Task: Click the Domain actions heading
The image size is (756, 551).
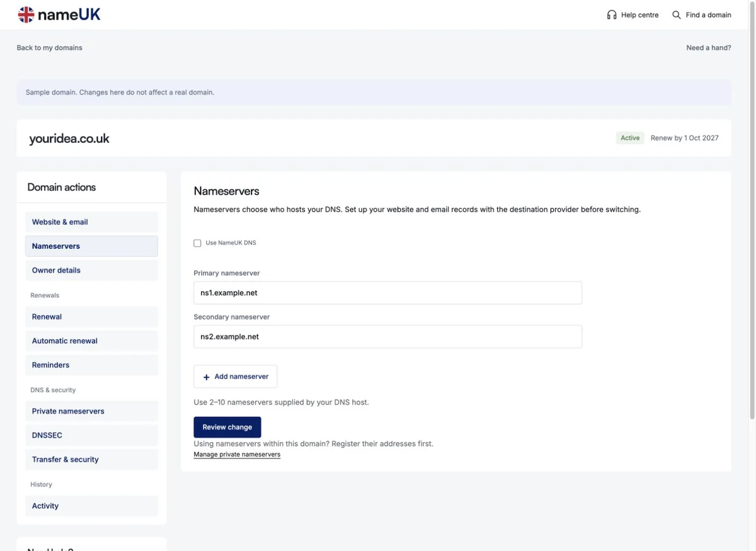Action: 62,187
